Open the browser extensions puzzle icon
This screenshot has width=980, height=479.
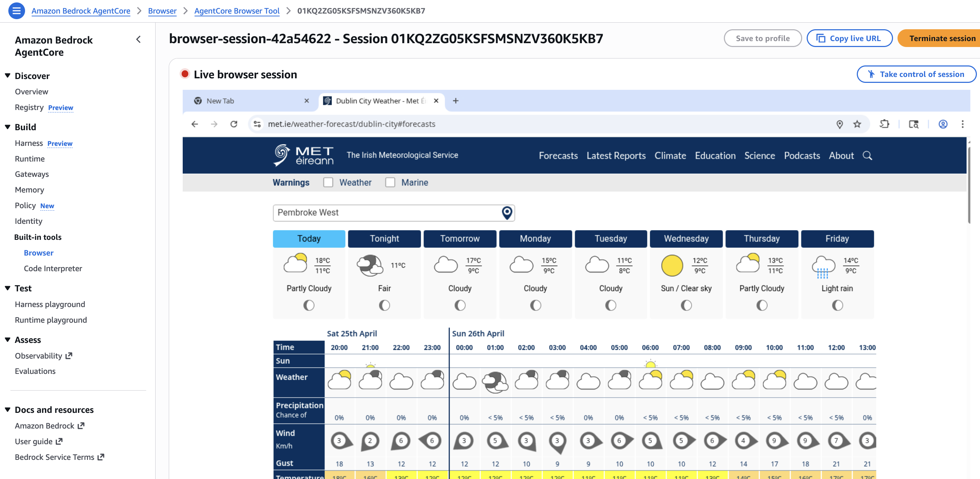click(x=885, y=124)
